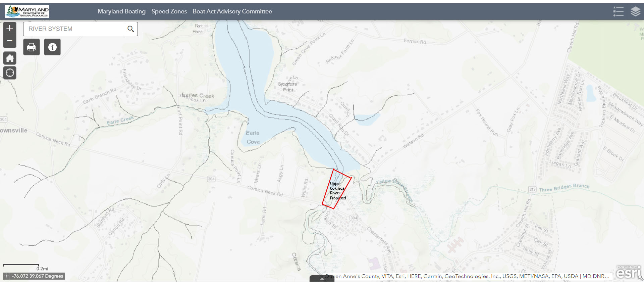Viewport: 644px width, 285px height.
Task: Expand the overview map arrow in the corner
Action: click(641, 278)
